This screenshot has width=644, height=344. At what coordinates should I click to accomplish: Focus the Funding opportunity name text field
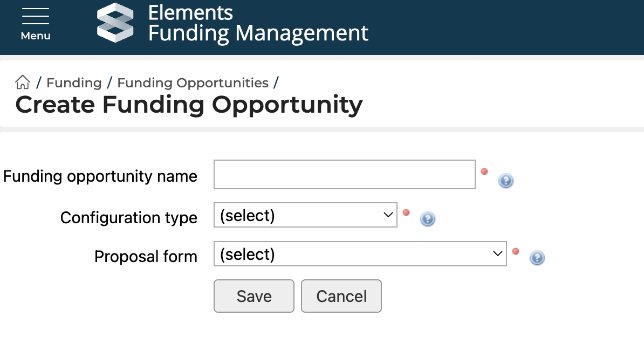[344, 174]
